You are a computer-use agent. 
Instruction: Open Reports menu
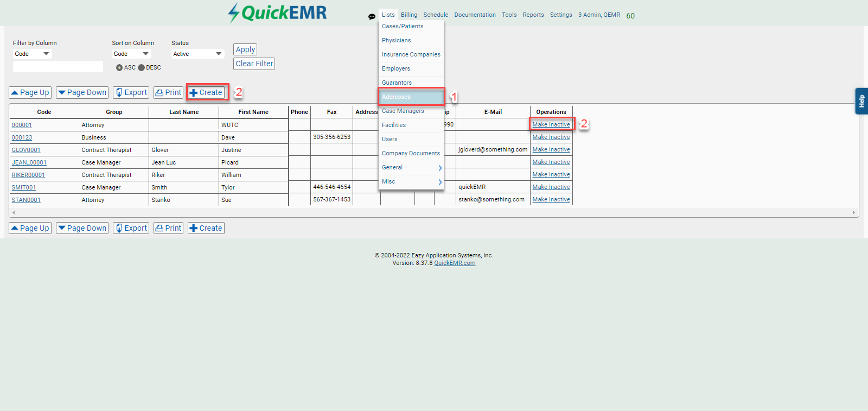point(533,15)
